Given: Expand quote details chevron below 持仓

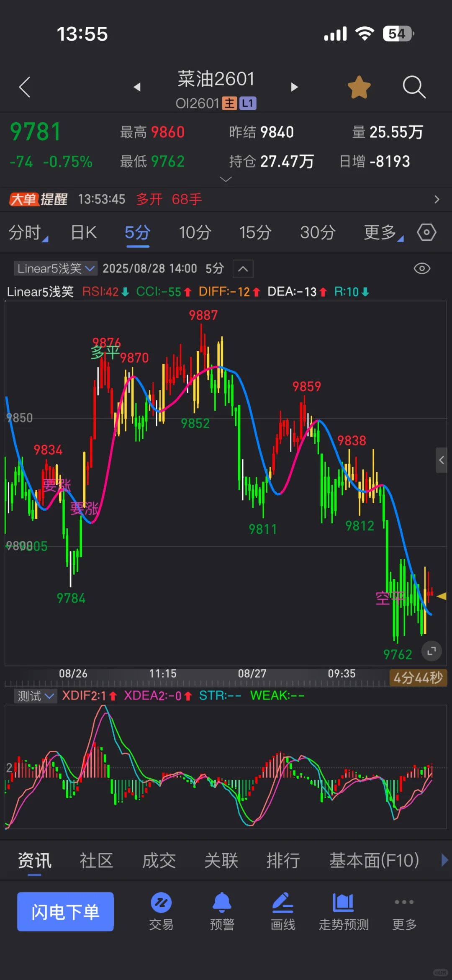Looking at the screenshot, I should pyautogui.click(x=226, y=179).
